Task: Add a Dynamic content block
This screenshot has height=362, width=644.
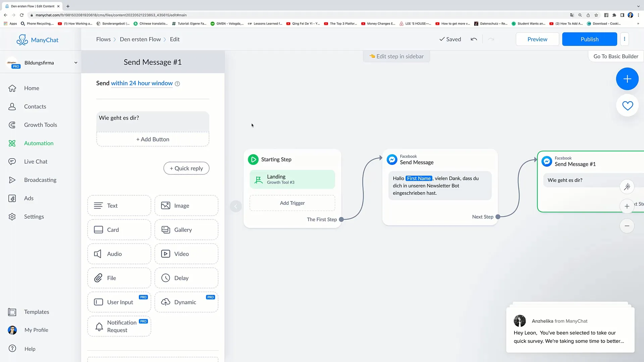Action: (186, 302)
